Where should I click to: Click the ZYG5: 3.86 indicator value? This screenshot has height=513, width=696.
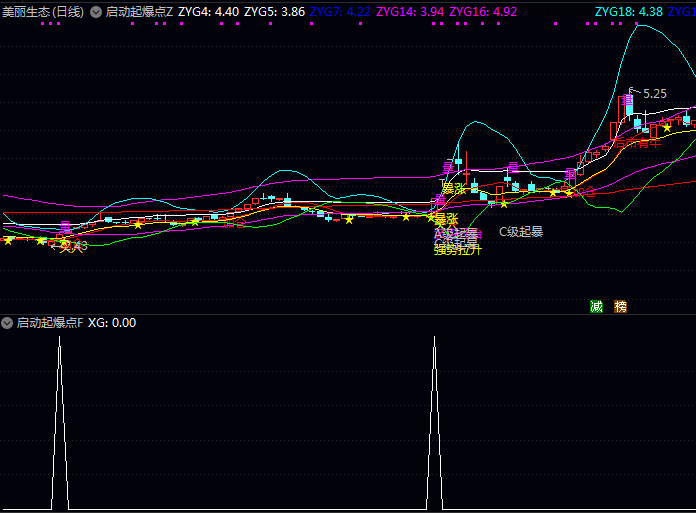[275, 12]
